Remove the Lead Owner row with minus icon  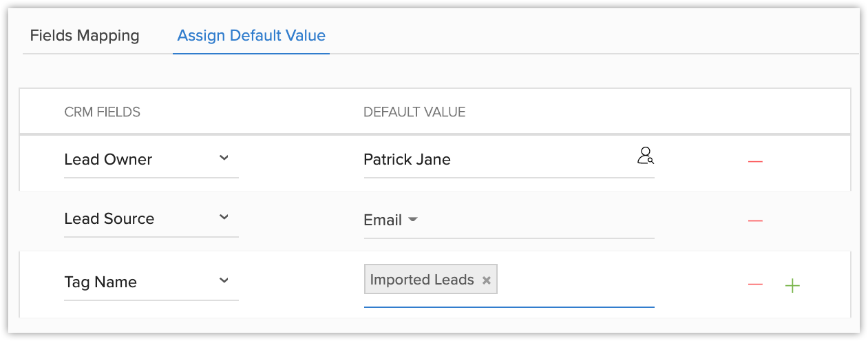[x=755, y=161]
